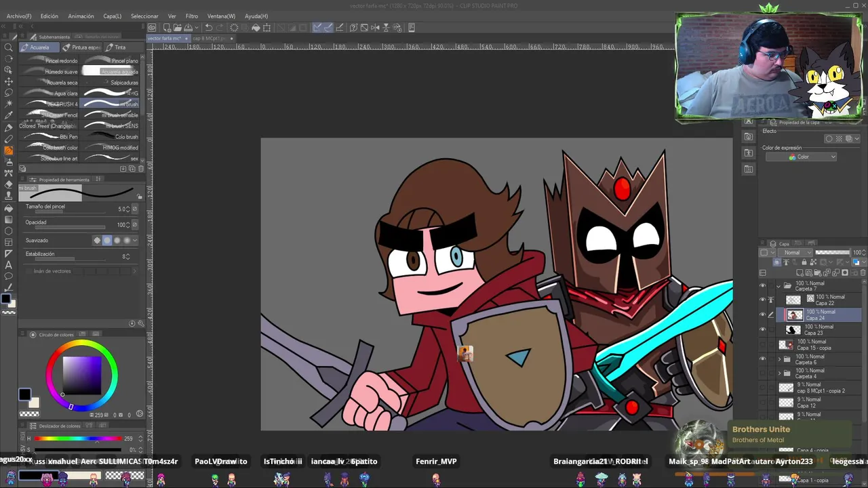Select the Pen tool
Screen dimensions: 868x488
(8, 127)
